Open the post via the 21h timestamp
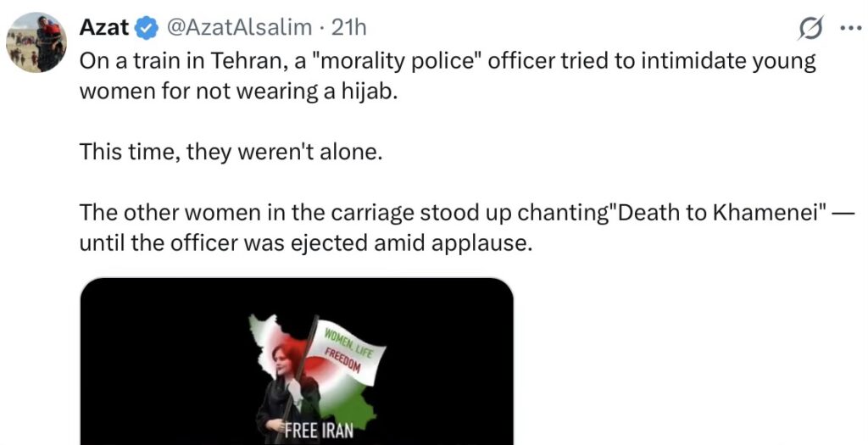This screenshot has height=445, width=868. (x=348, y=27)
